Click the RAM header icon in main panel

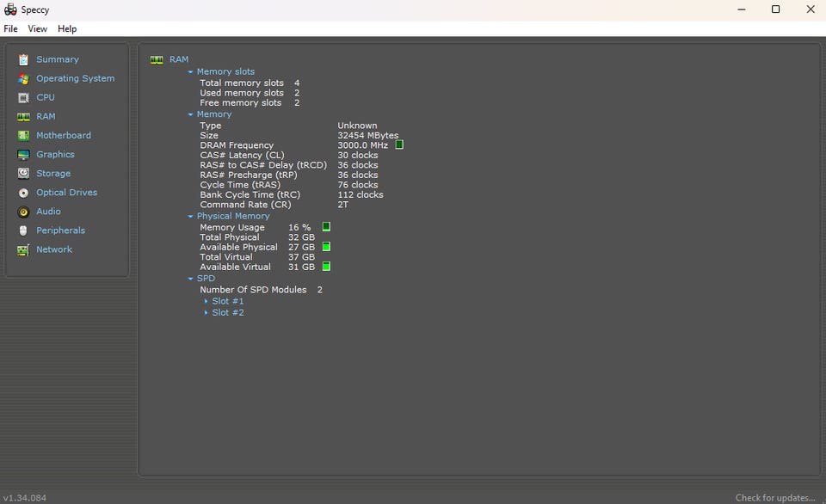157,59
